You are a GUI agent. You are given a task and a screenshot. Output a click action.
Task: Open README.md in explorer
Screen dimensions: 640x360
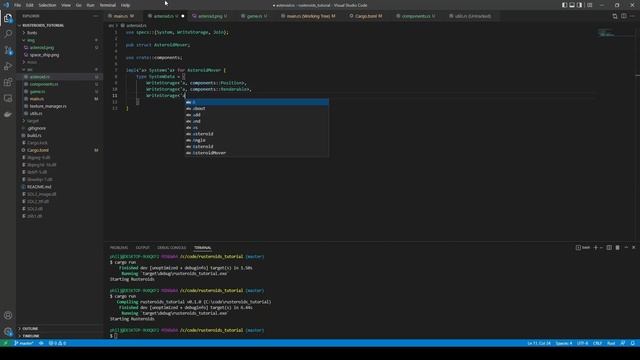click(39, 187)
